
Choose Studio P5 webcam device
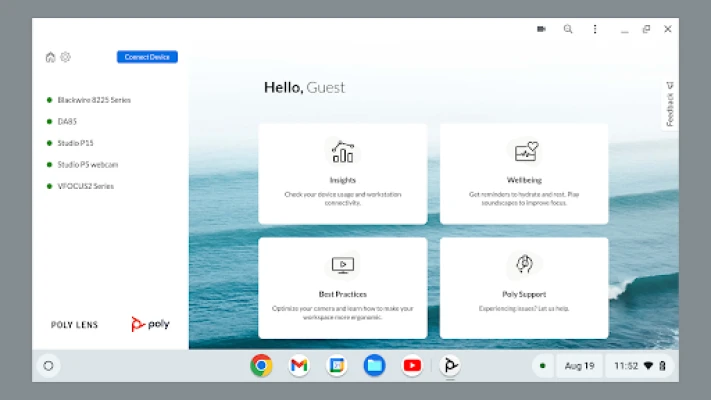point(87,165)
